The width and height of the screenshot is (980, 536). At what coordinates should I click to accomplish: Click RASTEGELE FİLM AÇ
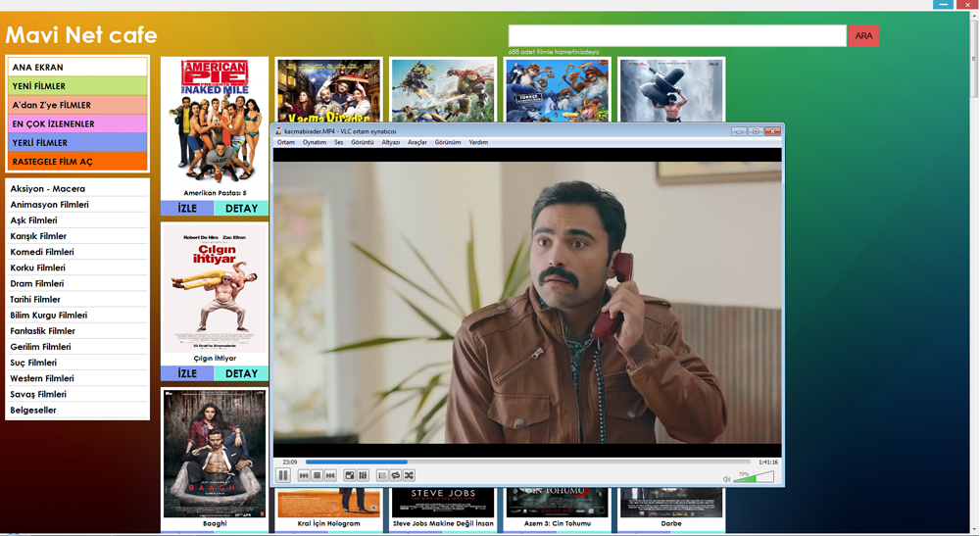(77, 161)
